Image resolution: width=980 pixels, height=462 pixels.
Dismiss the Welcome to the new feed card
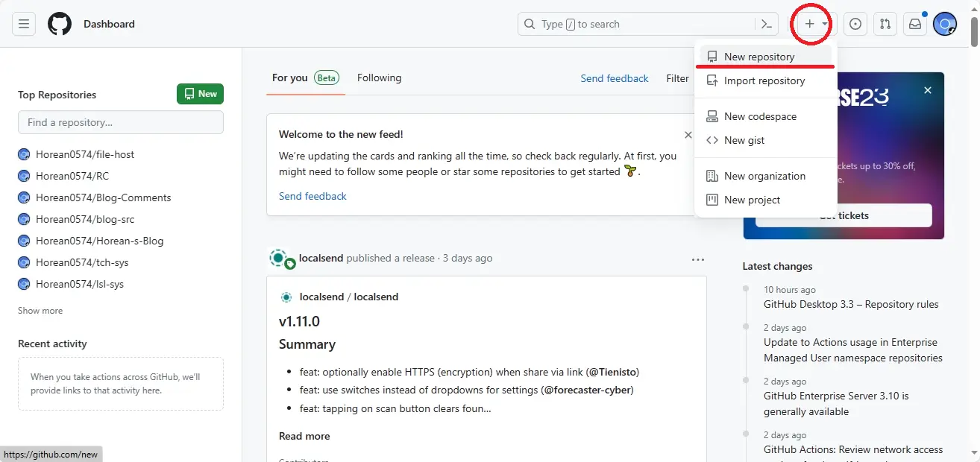coord(688,135)
